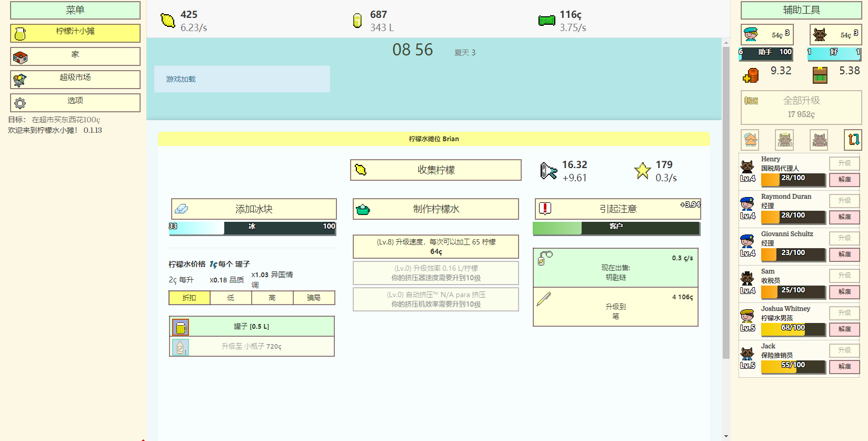The image size is (868, 441).
Task: Select the 折扣 price option
Action: [189, 298]
